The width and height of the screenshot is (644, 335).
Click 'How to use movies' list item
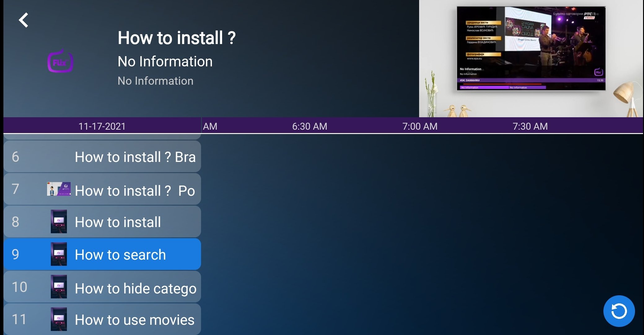pyautogui.click(x=103, y=319)
